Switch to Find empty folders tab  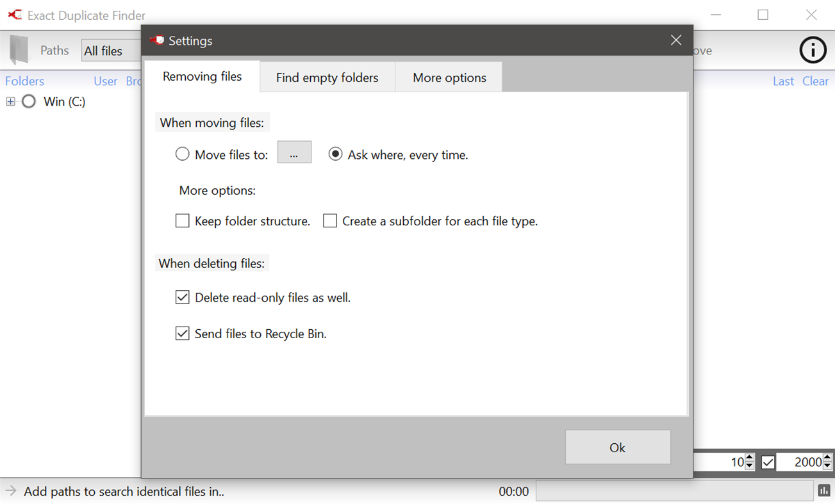point(327,77)
